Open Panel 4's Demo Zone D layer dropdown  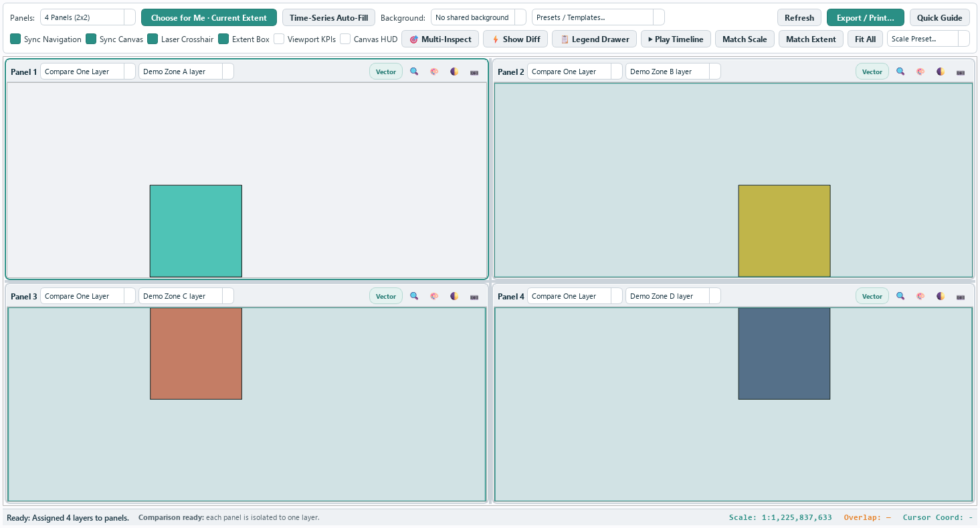pos(673,296)
